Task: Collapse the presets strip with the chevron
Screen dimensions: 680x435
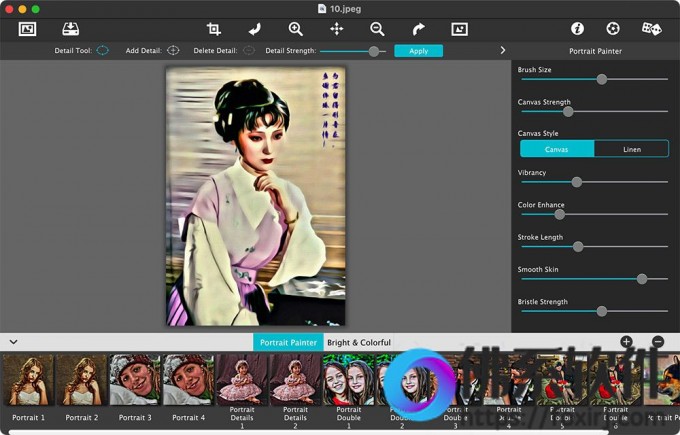Action: (x=13, y=342)
